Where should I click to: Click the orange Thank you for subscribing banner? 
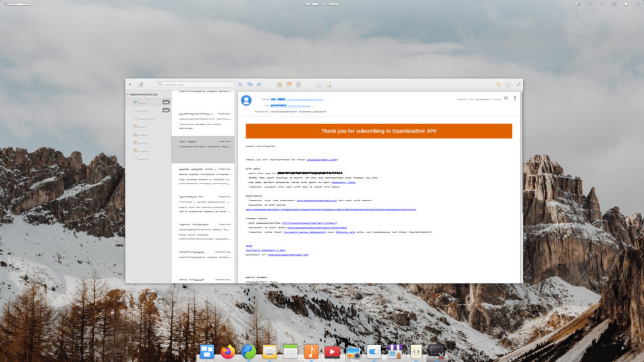[x=379, y=131]
